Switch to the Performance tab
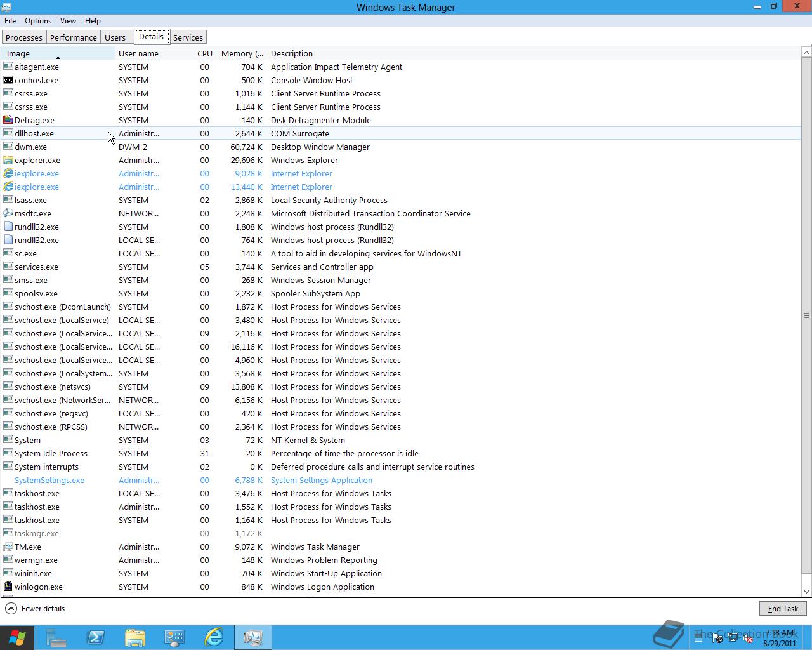Image resolution: width=812 pixels, height=650 pixels. point(74,37)
